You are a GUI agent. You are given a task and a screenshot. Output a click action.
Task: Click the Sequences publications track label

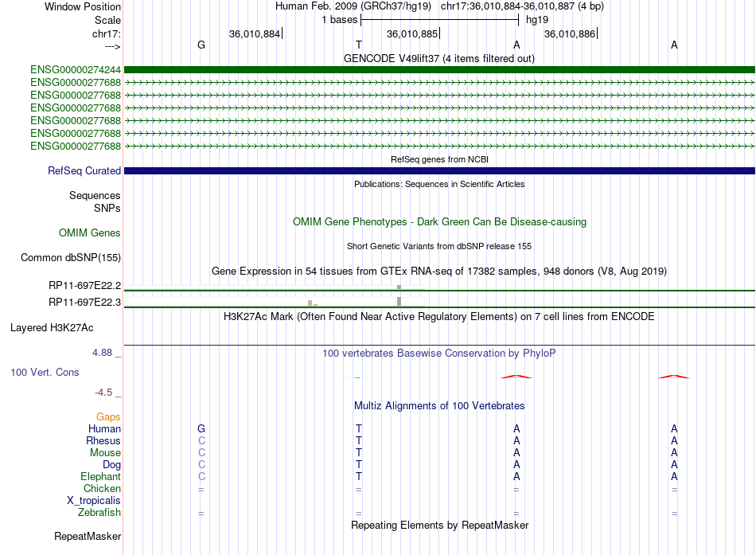tap(95, 195)
